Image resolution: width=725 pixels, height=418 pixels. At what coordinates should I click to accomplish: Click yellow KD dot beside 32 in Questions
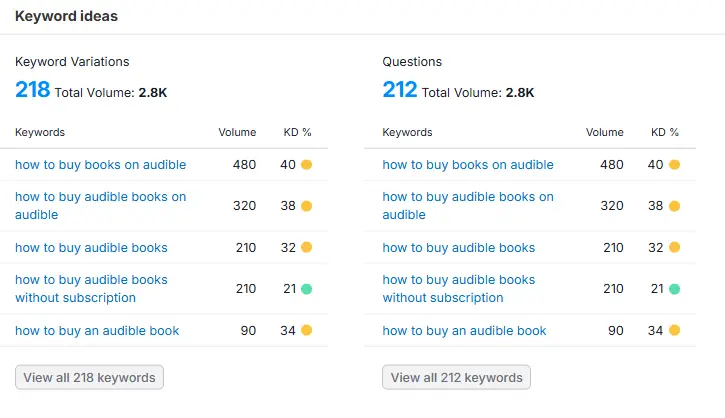[x=674, y=247]
